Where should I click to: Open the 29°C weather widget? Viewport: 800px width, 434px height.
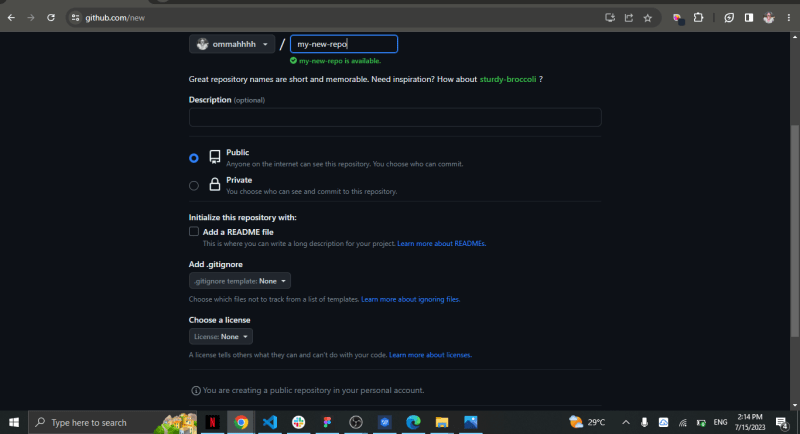tap(588, 422)
